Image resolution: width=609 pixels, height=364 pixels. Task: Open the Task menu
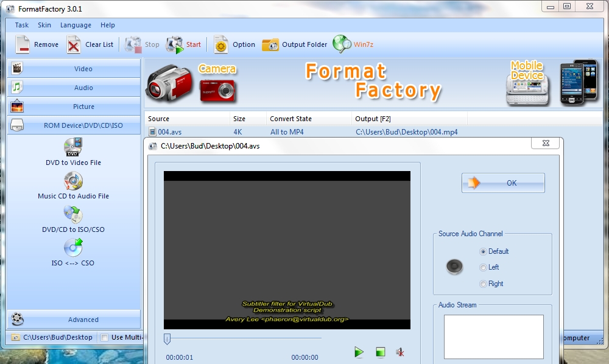point(22,25)
